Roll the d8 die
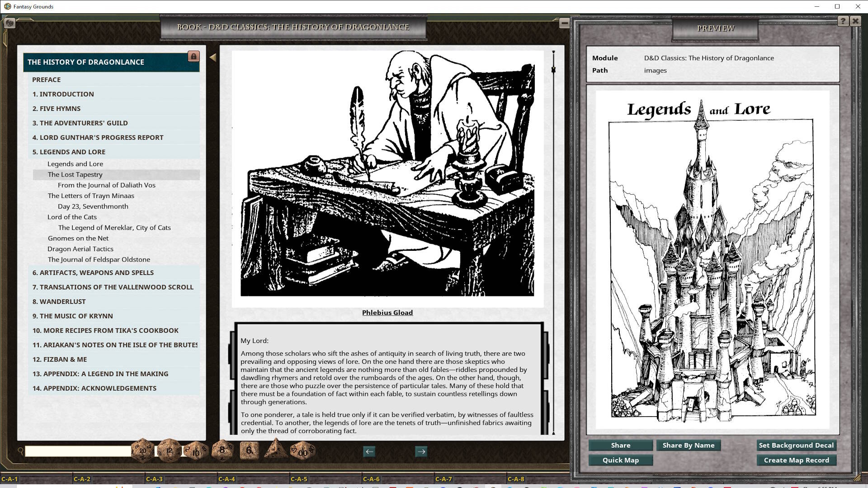 [222, 450]
